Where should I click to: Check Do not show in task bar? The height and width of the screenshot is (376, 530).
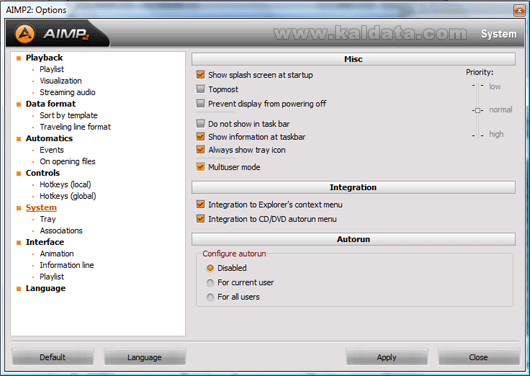pos(200,123)
